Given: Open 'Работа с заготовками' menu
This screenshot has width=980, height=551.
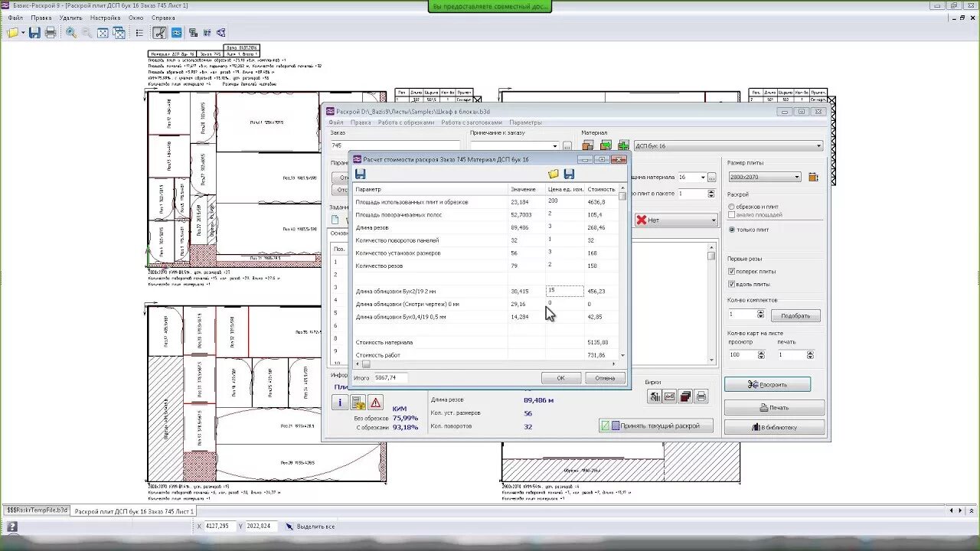Looking at the screenshot, I should tap(472, 122).
